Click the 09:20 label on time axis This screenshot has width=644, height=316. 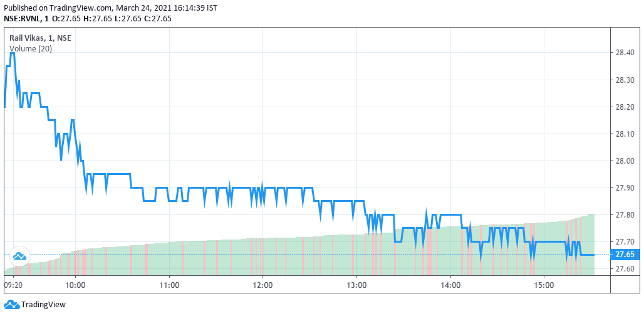(x=13, y=285)
